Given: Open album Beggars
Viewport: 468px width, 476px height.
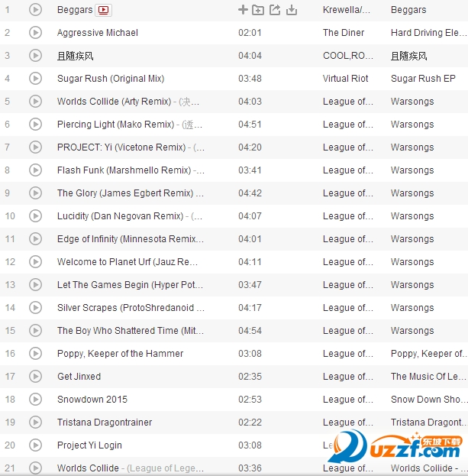Looking at the screenshot, I should 408,10.
